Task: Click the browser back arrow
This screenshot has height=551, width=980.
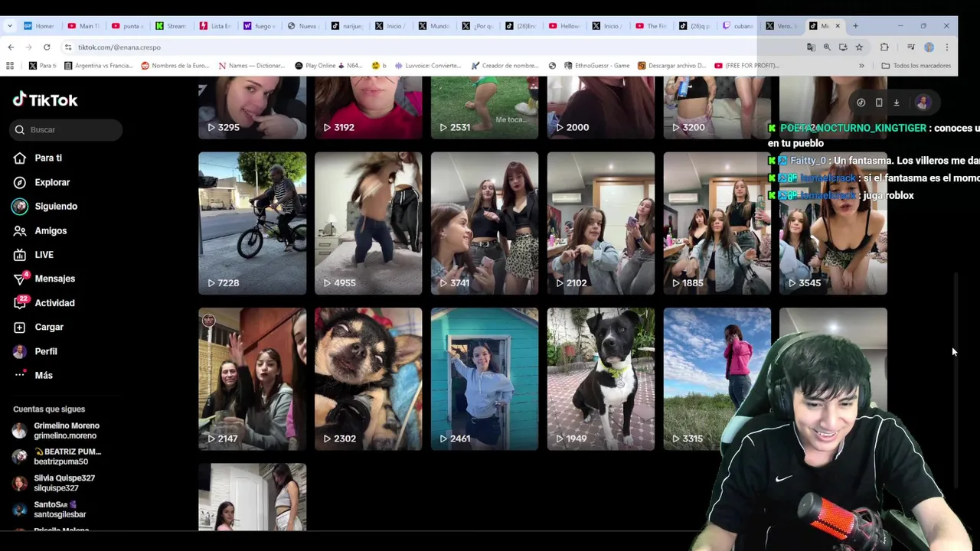Action: tap(11, 47)
